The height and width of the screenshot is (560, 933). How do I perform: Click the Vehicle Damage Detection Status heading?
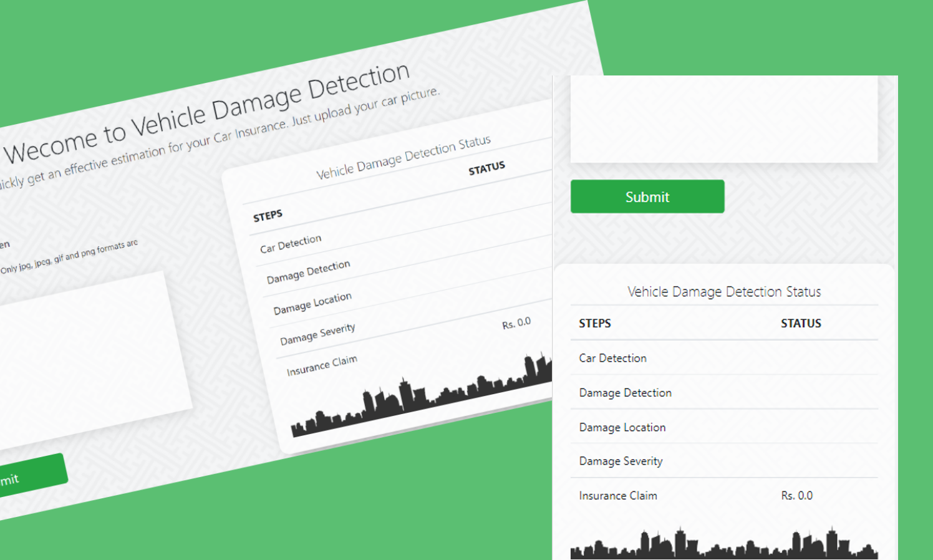click(724, 291)
